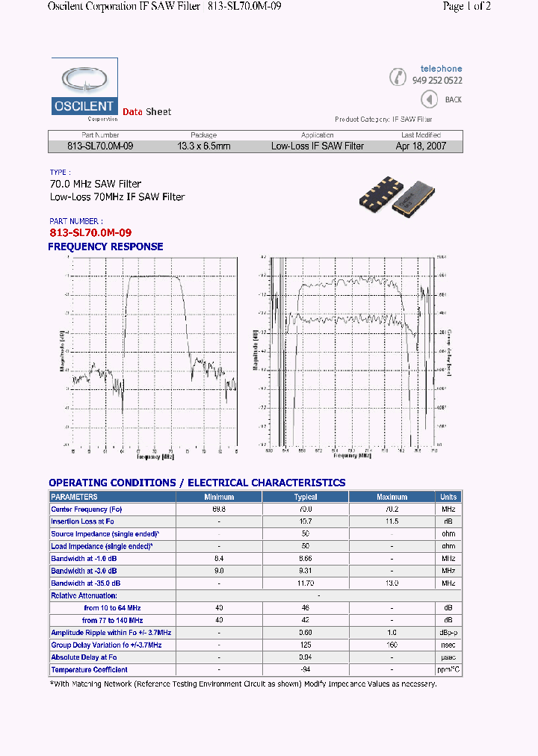Click the 125 typical group delay value

click(306, 645)
